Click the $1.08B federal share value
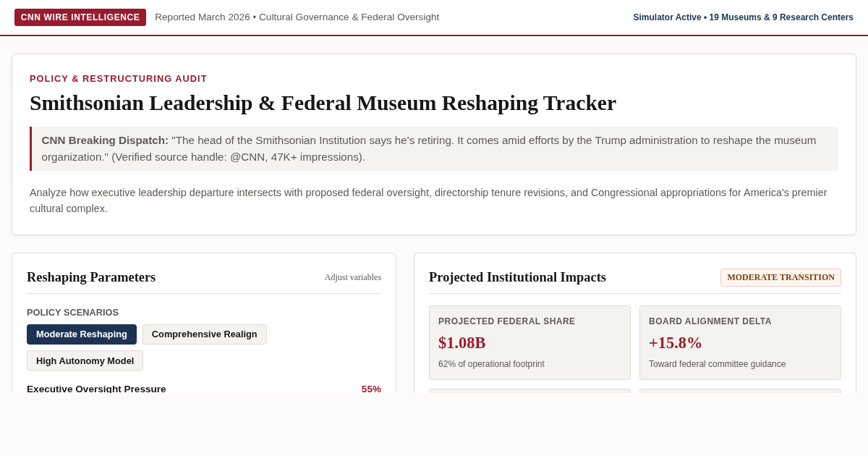Screen dimensions: 868x456 [462, 343]
